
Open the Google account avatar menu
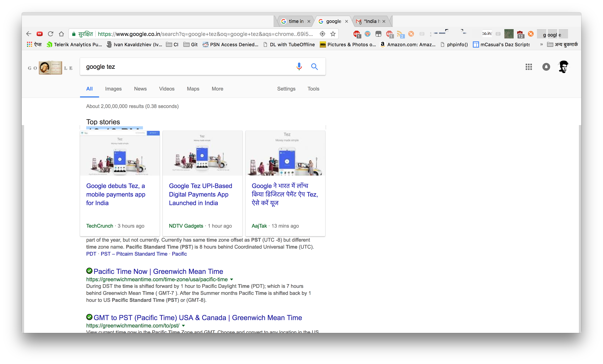(x=564, y=67)
